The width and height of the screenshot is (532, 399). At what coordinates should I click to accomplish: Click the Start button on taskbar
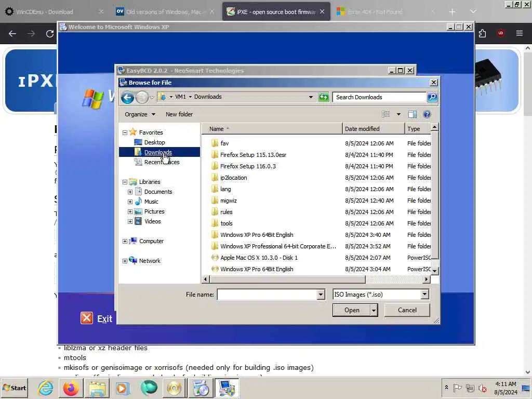(15, 388)
